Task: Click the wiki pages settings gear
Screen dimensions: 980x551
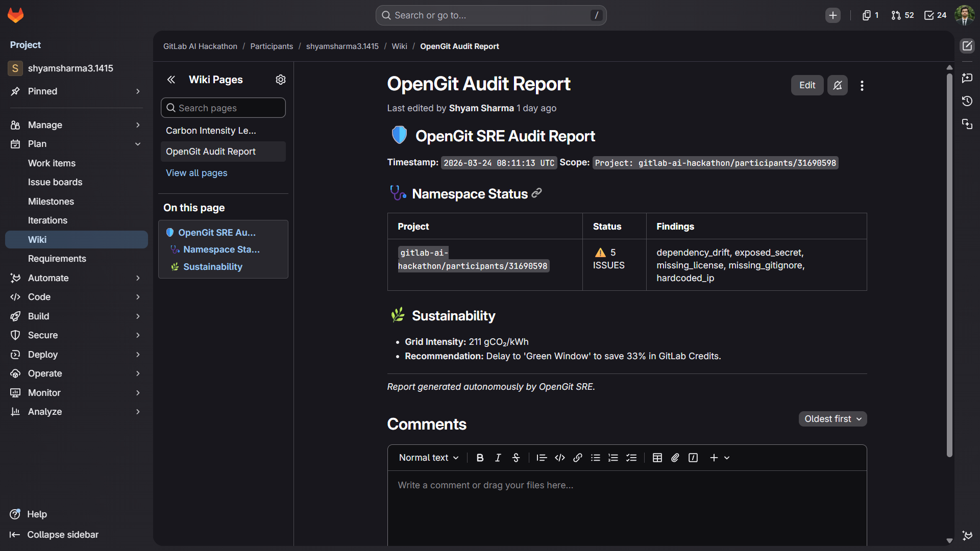Action: click(x=281, y=80)
